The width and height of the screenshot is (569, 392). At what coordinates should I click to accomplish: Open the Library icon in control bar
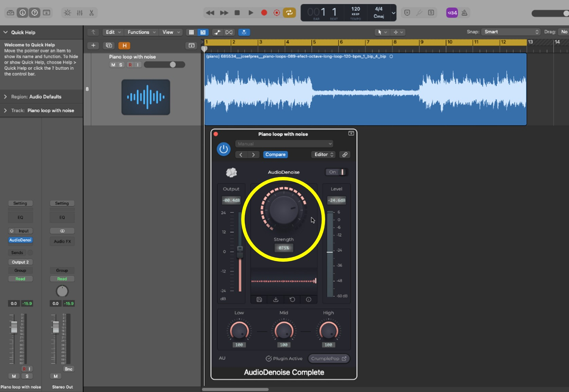pyautogui.click(x=11, y=13)
